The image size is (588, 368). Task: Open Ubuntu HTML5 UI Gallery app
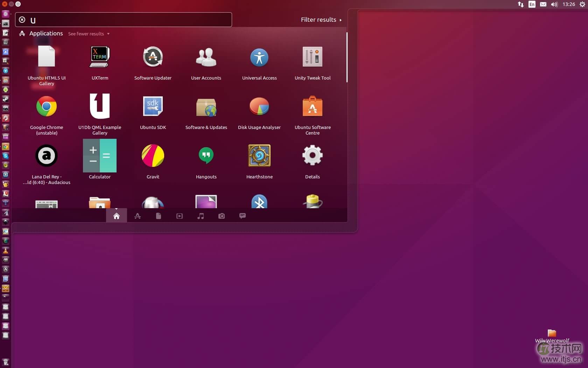pos(47,65)
